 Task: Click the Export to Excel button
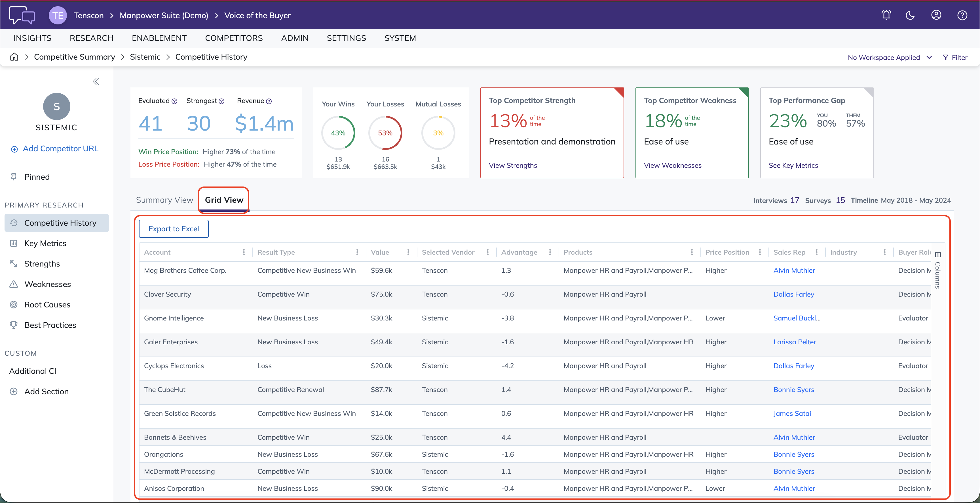coord(174,229)
